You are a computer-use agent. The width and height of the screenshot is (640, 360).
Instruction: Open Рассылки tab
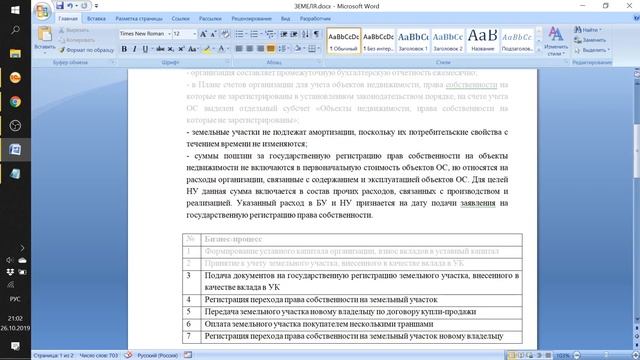tap(210, 18)
